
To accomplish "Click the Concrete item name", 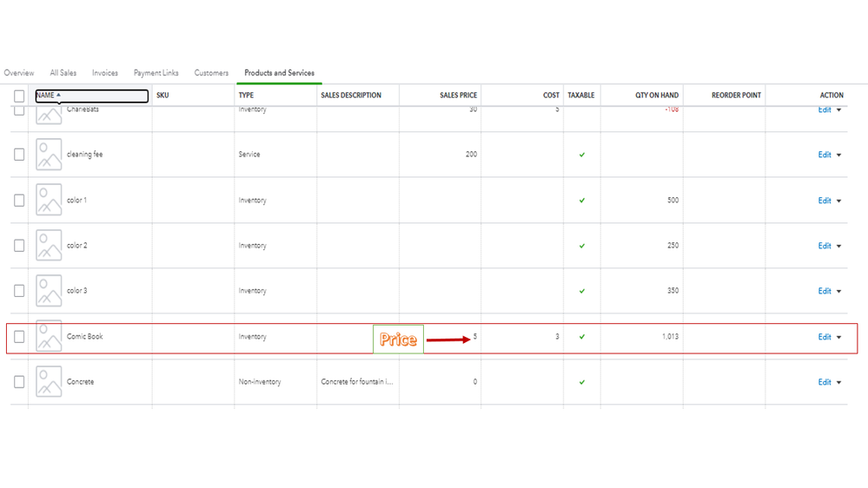I will coord(80,382).
